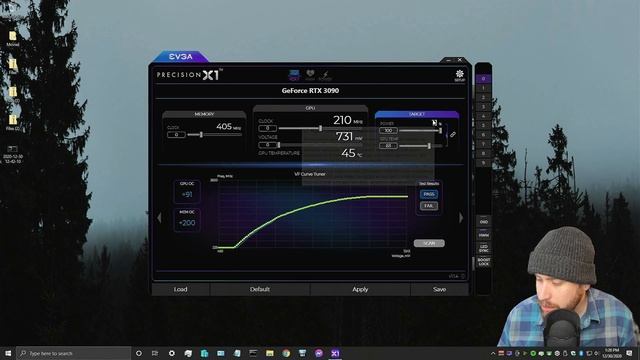Select profile slot 4
The image size is (640, 360).
click(483, 116)
